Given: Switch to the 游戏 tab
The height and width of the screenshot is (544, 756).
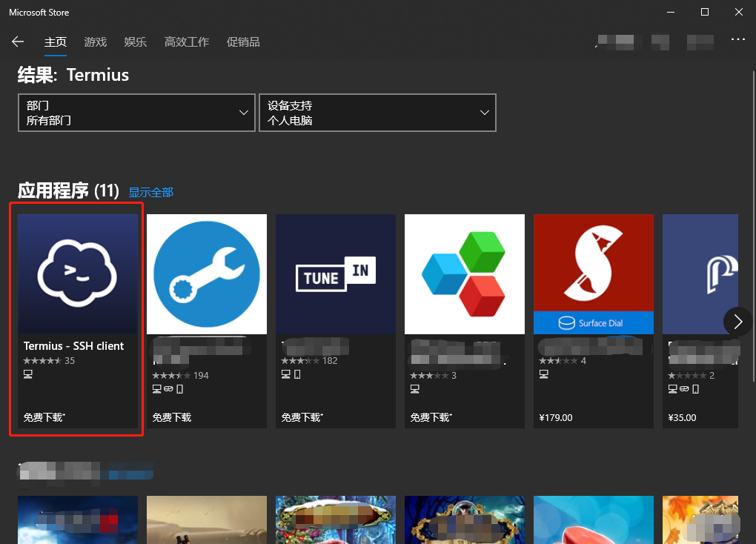Looking at the screenshot, I should (95, 42).
